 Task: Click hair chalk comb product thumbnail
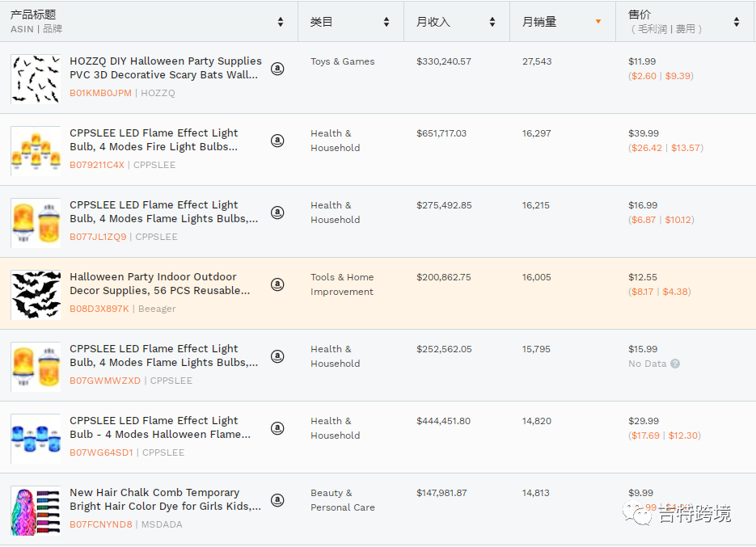[36, 510]
